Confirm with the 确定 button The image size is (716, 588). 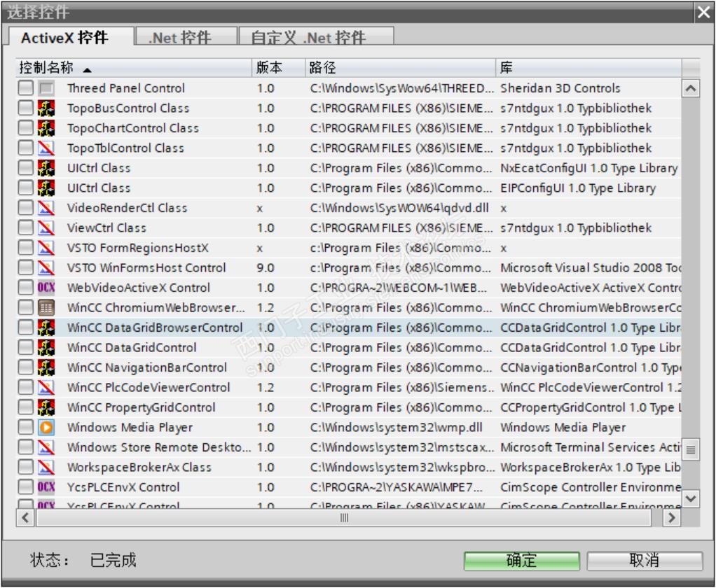click(521, 561)
